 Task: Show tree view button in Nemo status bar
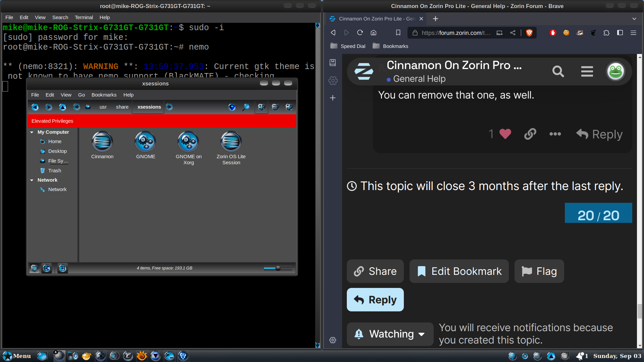[x=47, y=268]
